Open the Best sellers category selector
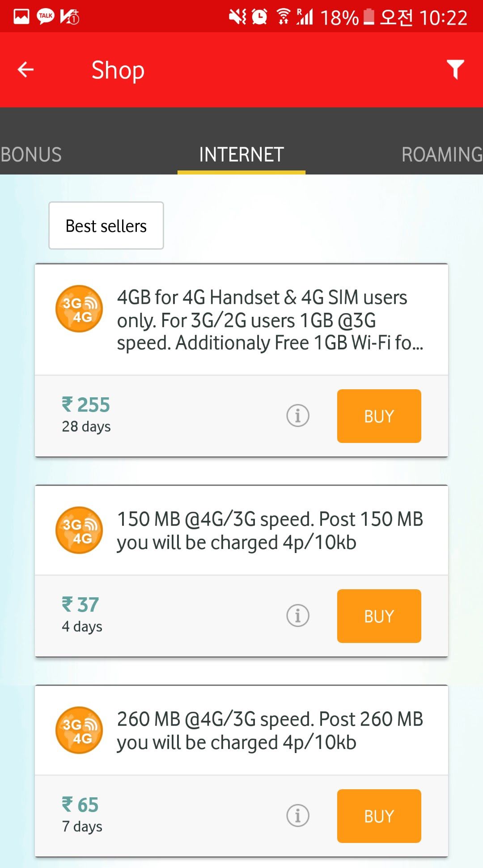 pos(106,226)
